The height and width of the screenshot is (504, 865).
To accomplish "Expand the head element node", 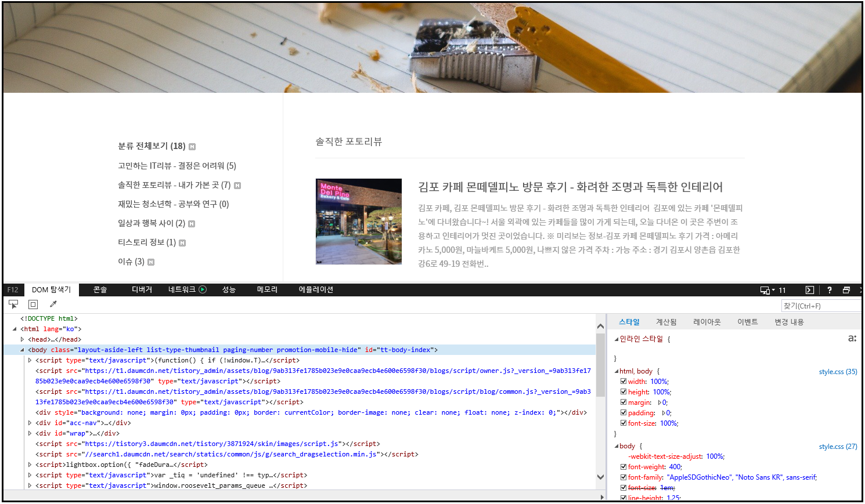I will 22,339.
